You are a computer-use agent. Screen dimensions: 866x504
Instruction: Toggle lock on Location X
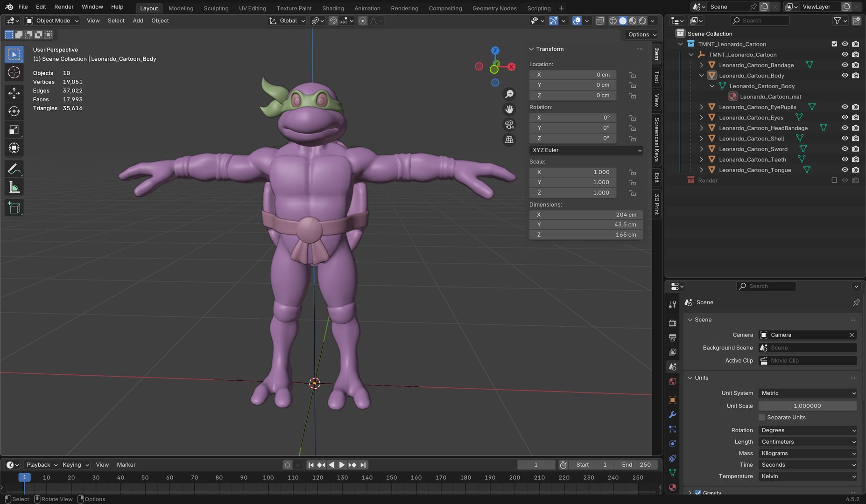click(x=632, y=75)
